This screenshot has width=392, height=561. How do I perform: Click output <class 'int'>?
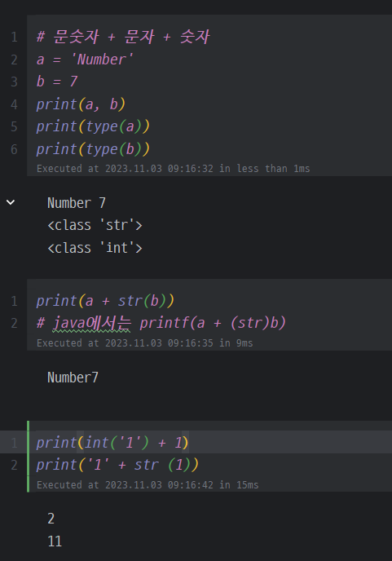95,248
